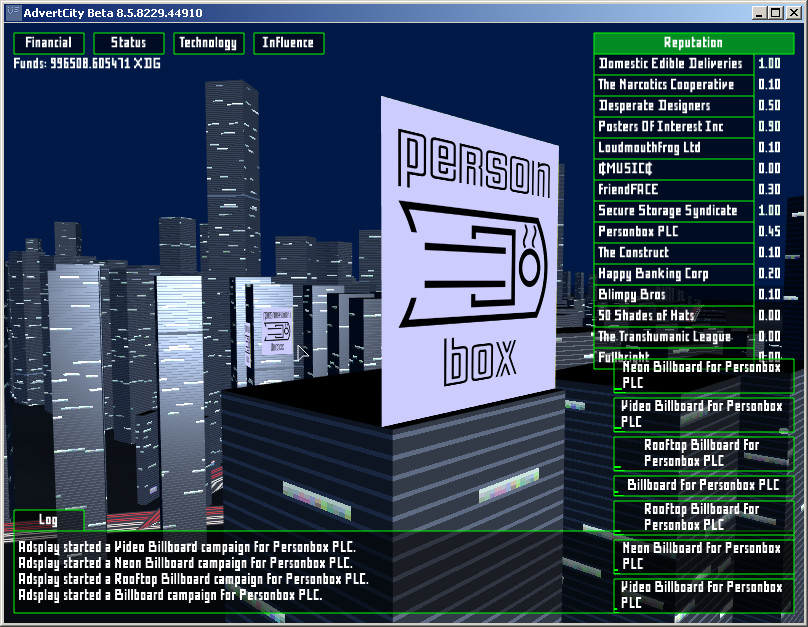Start the Neon Billboard for Personbox PLC campaign
This screenshot has width=808, height=627.
coord(703,374)
